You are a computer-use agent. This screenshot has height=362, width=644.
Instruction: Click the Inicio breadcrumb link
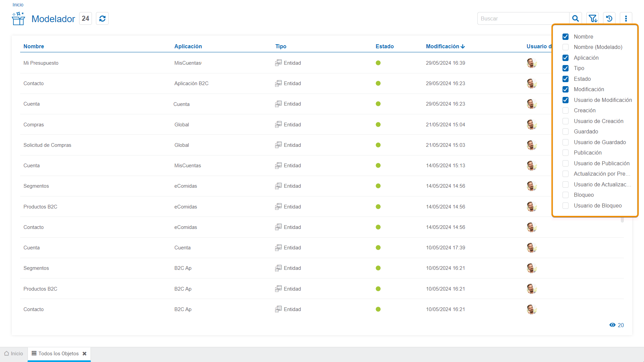18,5
